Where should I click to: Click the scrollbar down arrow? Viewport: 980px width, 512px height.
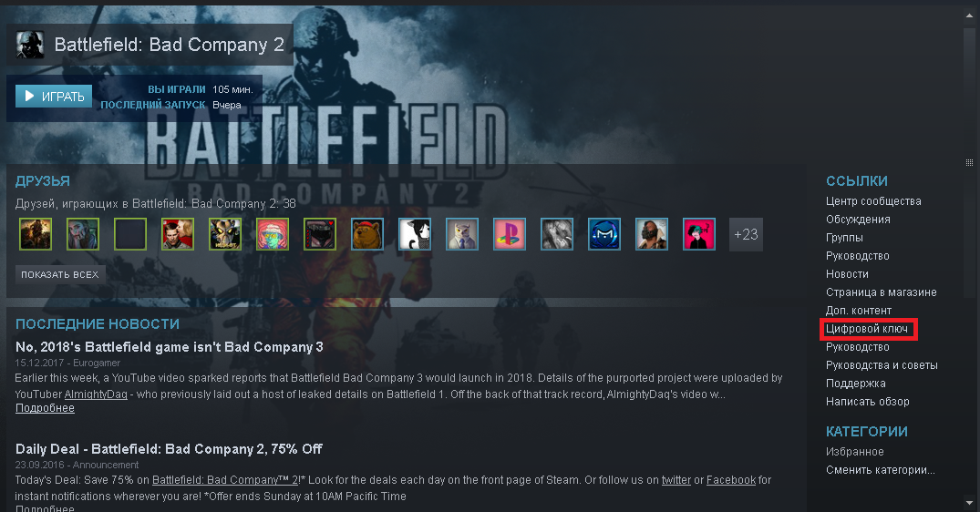click(969, 503)
